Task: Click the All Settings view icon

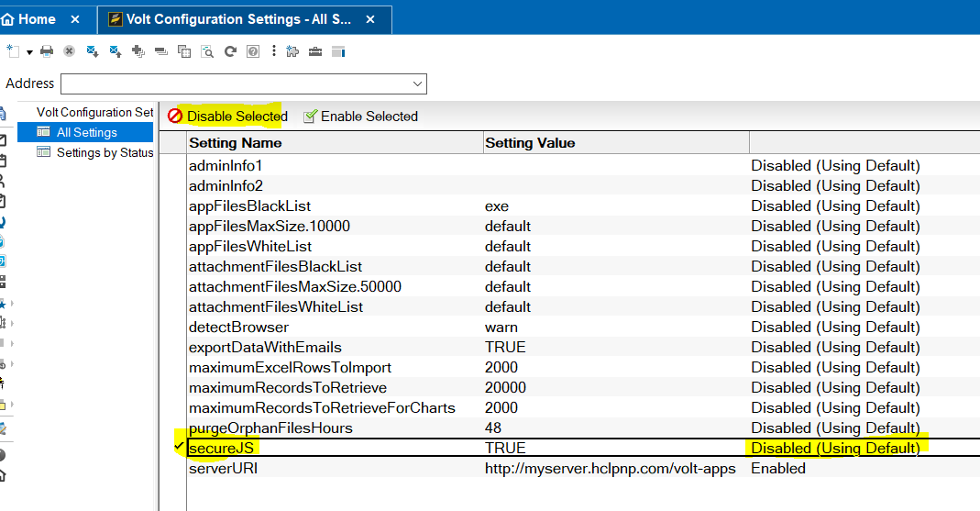Action: point(43,132)
